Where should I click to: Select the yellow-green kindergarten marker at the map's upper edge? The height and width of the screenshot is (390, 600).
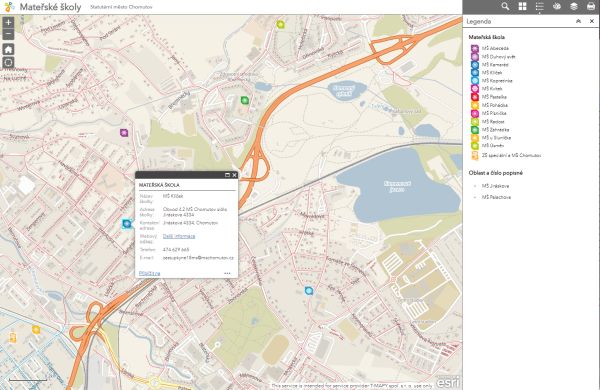click(x=280, y=24)
